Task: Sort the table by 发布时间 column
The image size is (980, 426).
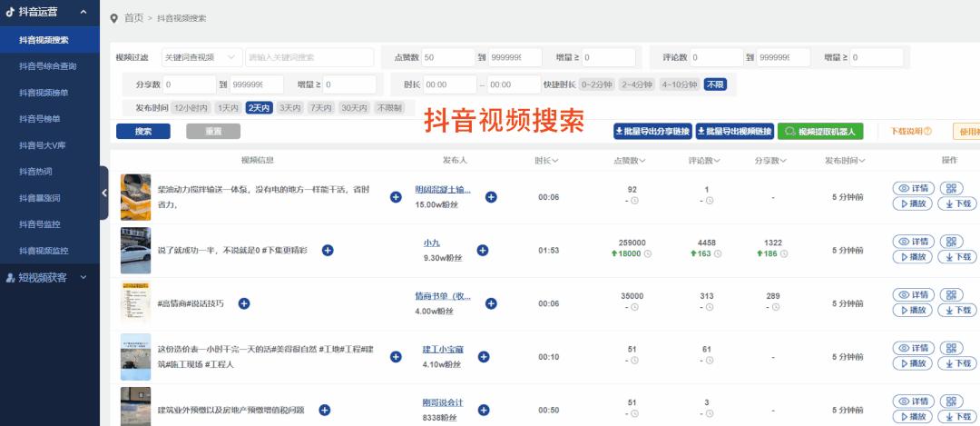Action: [x=845, y=161]
